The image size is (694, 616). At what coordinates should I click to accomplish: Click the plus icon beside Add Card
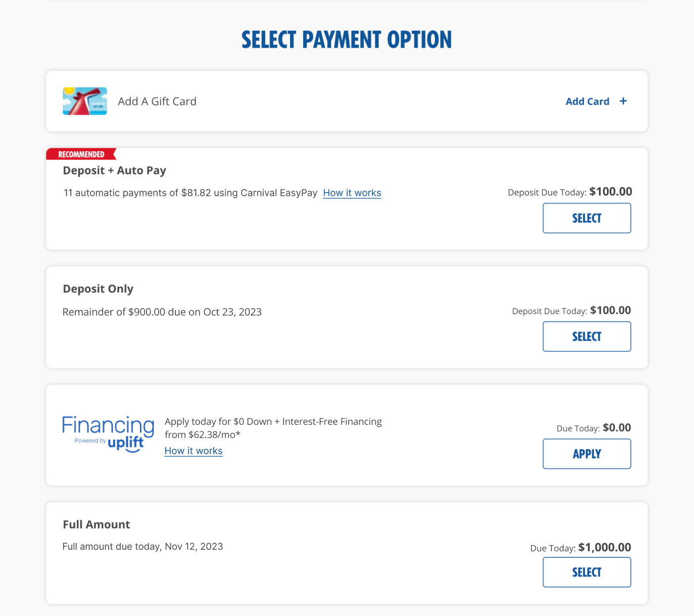(x=623, y=101)
